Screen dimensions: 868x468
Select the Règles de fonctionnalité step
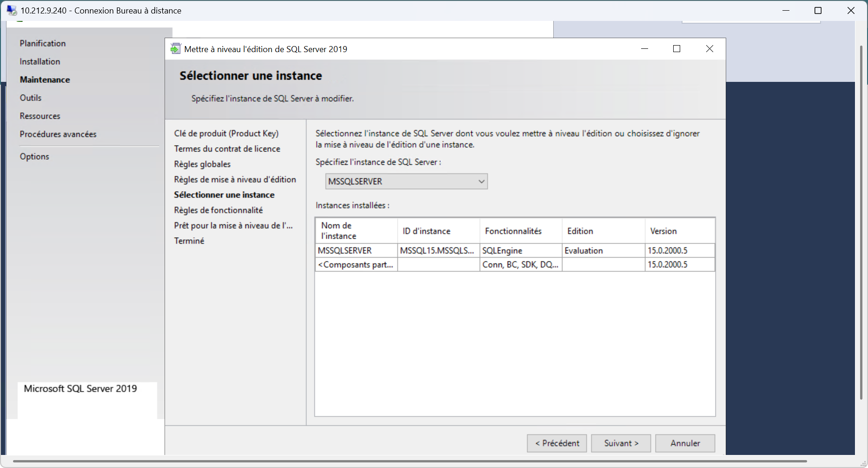tap(219, 210)
